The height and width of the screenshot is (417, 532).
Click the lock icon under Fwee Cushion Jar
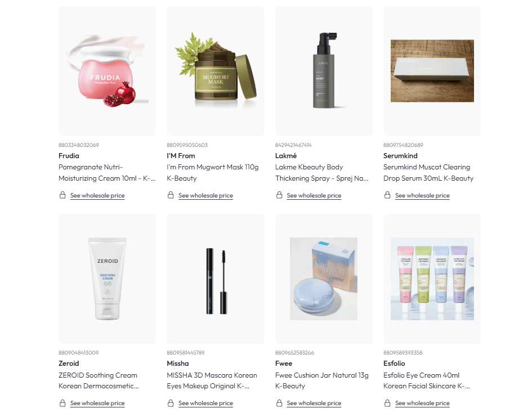pos(279,403)
